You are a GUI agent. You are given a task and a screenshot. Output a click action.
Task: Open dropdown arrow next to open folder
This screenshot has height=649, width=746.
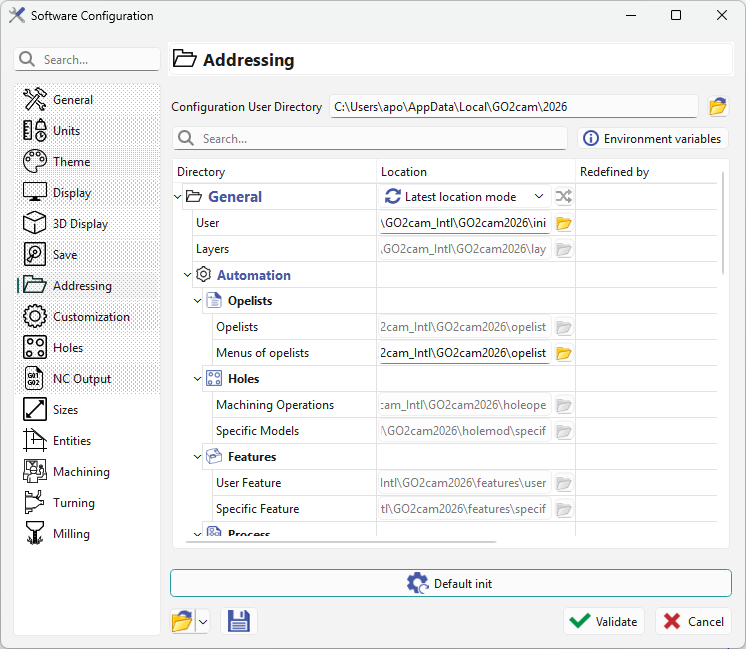point(203,621)
